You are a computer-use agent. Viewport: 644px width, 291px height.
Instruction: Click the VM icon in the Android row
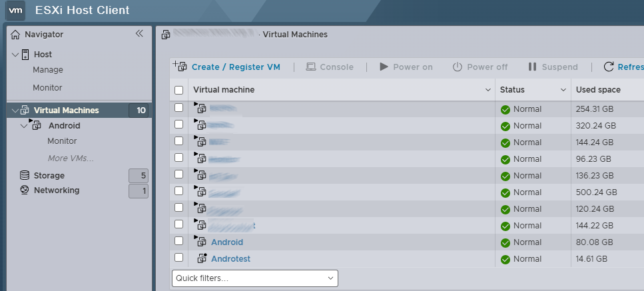pyautogui.click(x=200, y=241)
